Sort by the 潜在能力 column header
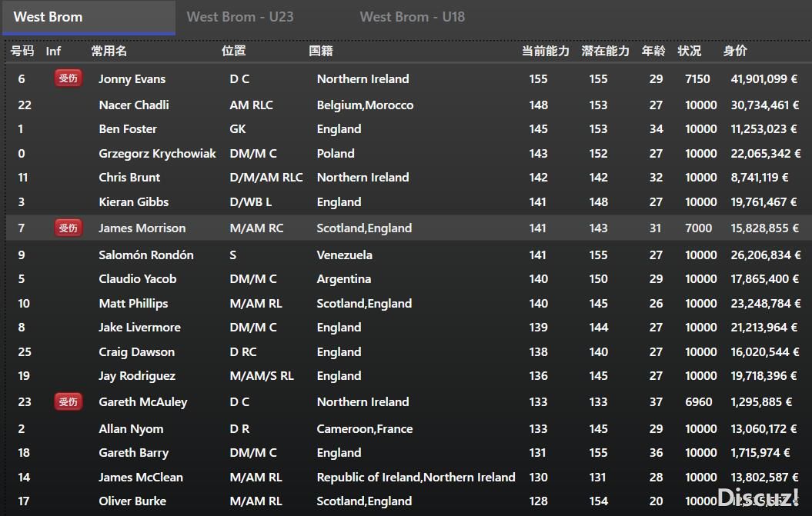 point(606,51)
